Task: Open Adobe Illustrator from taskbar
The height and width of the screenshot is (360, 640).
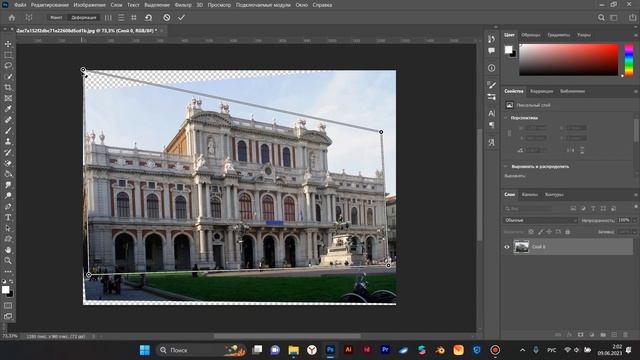Action: [x=348, y=350]
